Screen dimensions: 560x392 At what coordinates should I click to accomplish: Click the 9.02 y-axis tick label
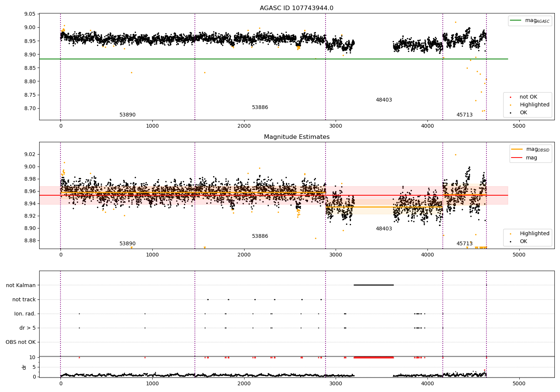pyautogui.click(x=30, y=154)
